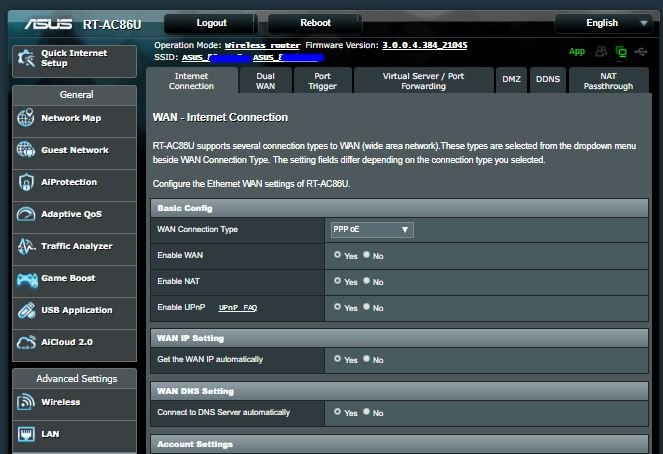Select No for Enable NAT

pyautogui.click(x=366, y=281)
